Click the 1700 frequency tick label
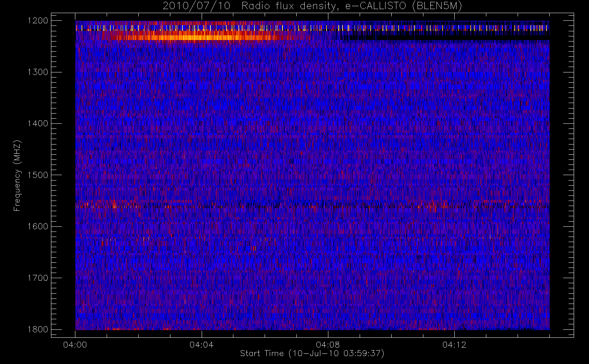589x364 pixels. click(x=38, y=278)
